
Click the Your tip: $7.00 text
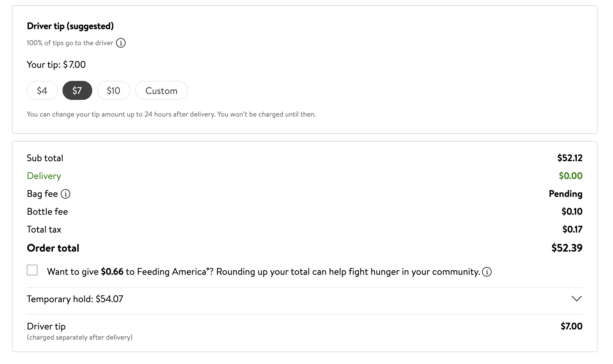pyautogui.click(x=56, y=65)
